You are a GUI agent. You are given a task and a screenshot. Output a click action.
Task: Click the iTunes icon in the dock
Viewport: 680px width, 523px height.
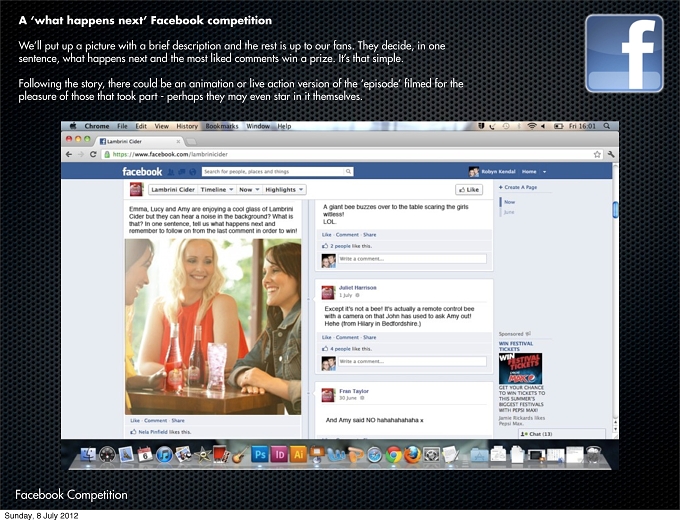click(164, 454)
